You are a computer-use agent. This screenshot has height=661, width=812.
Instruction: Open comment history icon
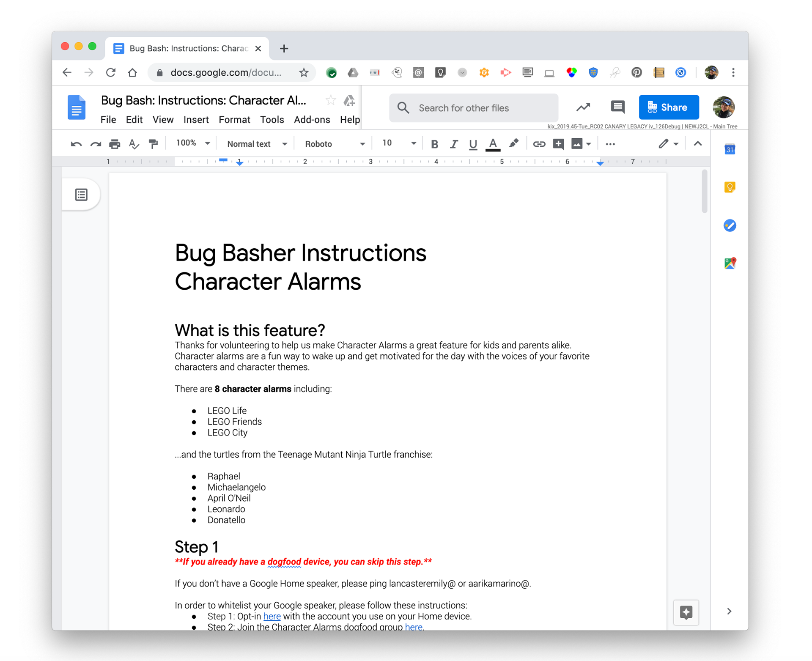617,107
